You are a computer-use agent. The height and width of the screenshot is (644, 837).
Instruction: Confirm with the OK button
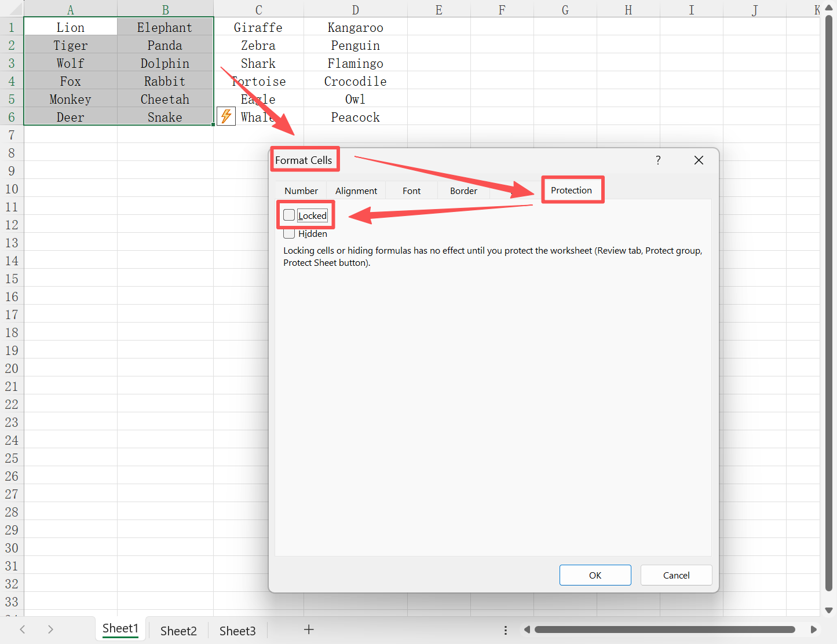click(x=595, y=575)
